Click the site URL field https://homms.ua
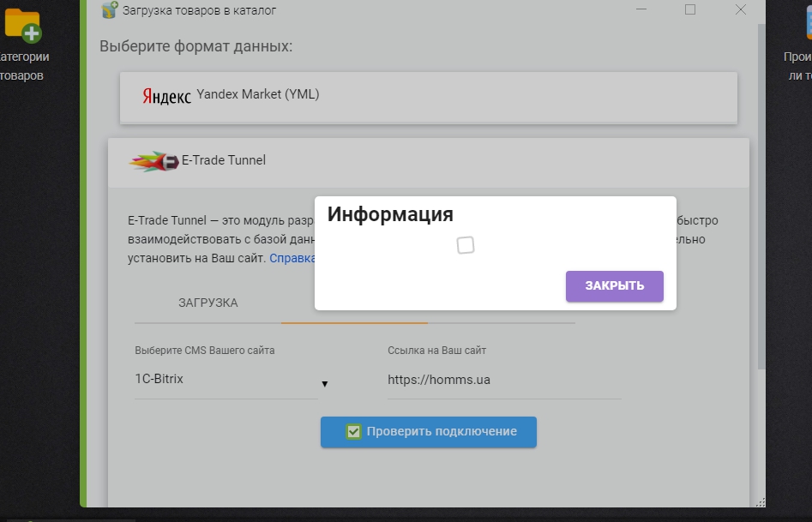The height and width of the screenshot is (522, 812). point(504,380)
